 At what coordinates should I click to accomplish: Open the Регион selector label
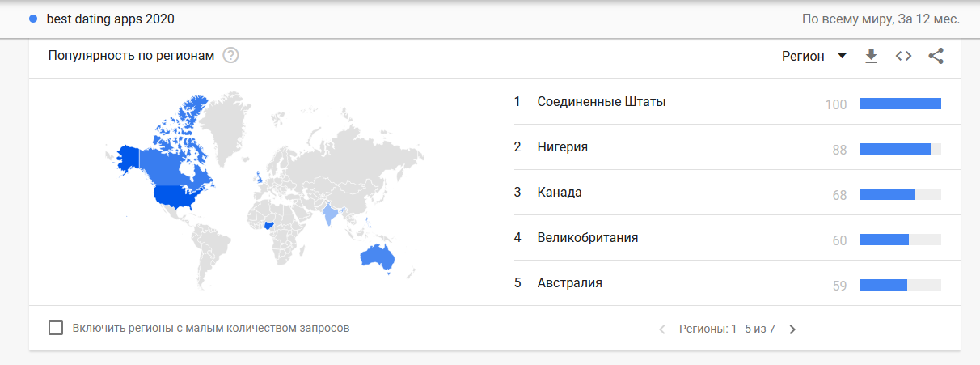point(803,56)
